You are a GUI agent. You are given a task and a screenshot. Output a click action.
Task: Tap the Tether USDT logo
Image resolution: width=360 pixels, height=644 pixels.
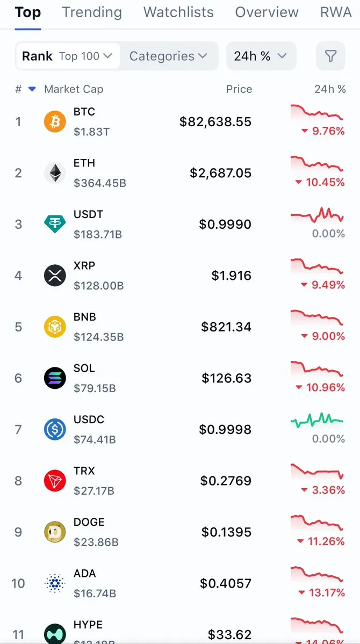55,224
